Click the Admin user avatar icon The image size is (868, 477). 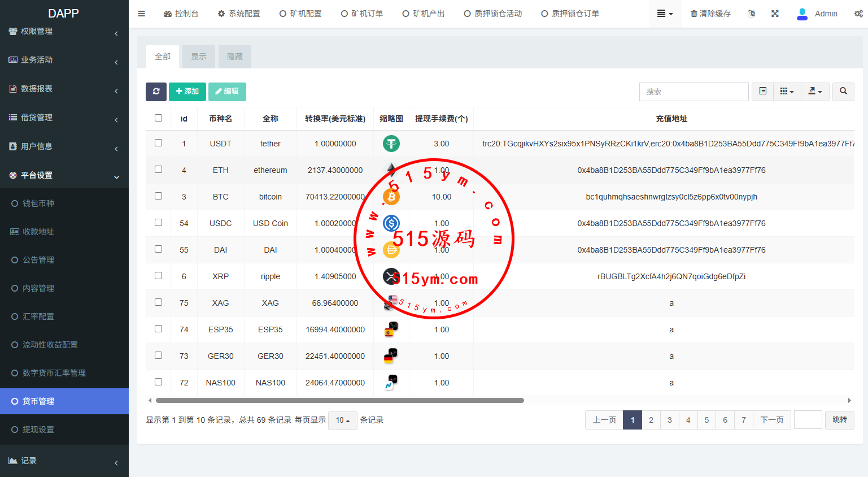802,14
